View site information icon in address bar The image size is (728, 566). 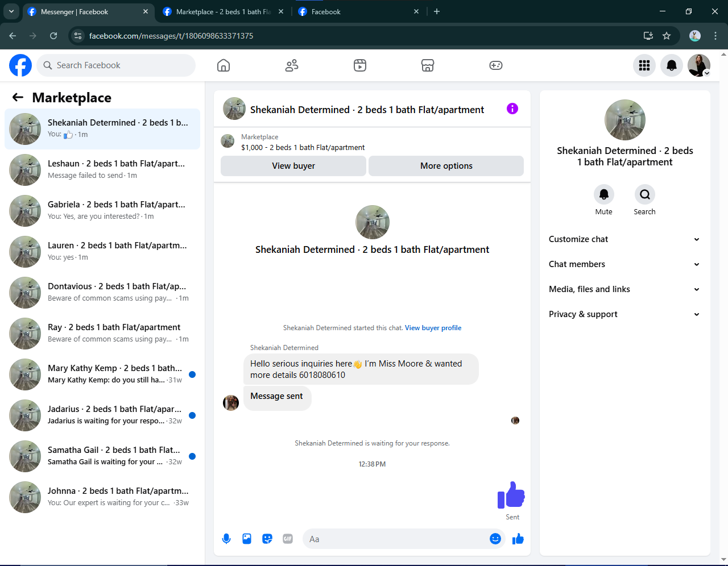[x=78, y=36]
